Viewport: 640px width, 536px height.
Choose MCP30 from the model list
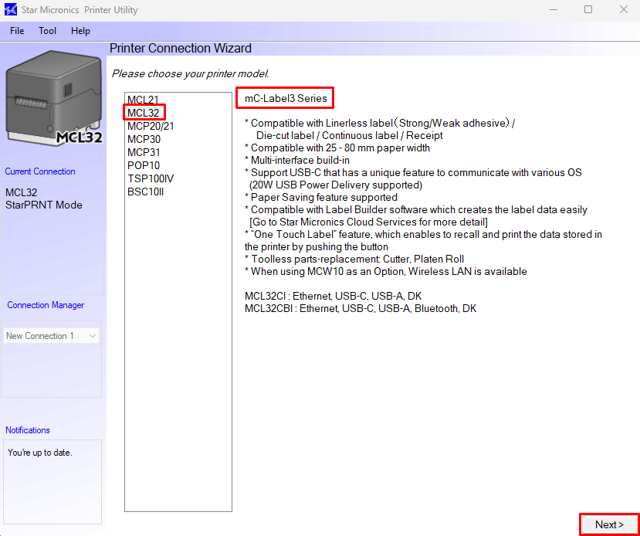coord(144,139)
